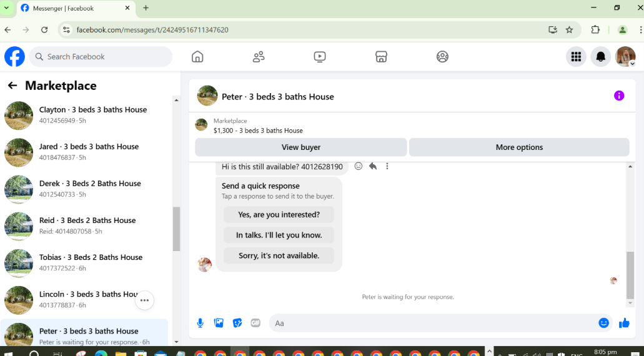
Task: Open the three-dot options on Lincoln's chat
Action: pyautogui.click(x=144, y=300)
